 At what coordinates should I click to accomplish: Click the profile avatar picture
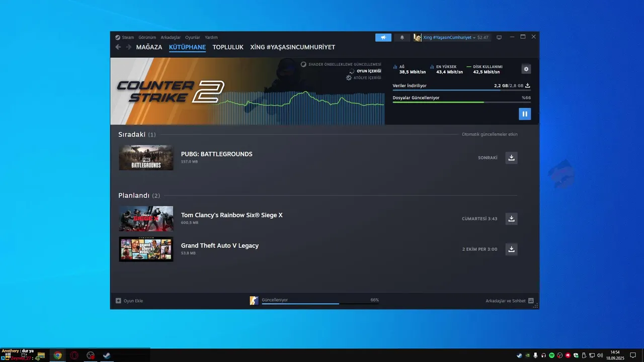(418, 37)
